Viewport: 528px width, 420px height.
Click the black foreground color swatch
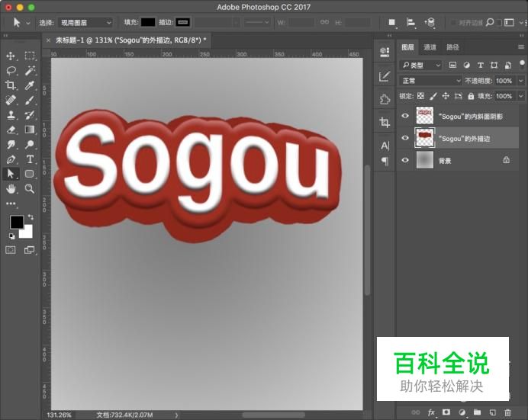16,221
